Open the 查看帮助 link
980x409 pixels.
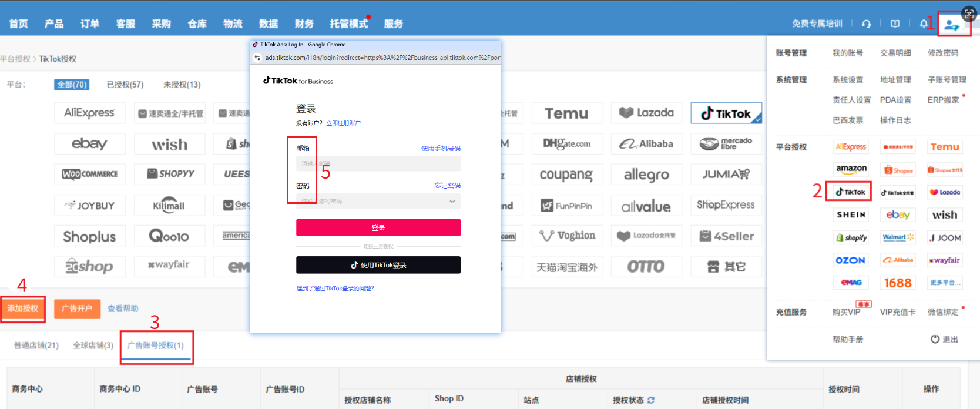[x=123, y=309]
